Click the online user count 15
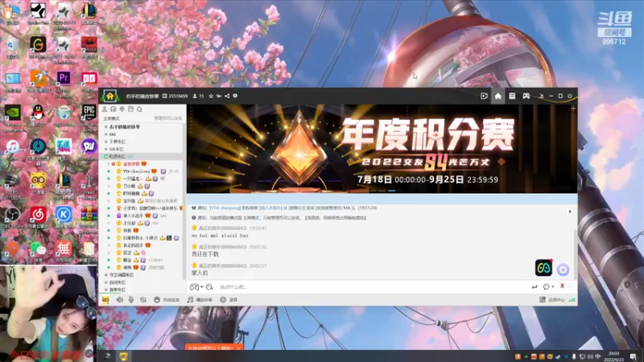 point(198,96)
